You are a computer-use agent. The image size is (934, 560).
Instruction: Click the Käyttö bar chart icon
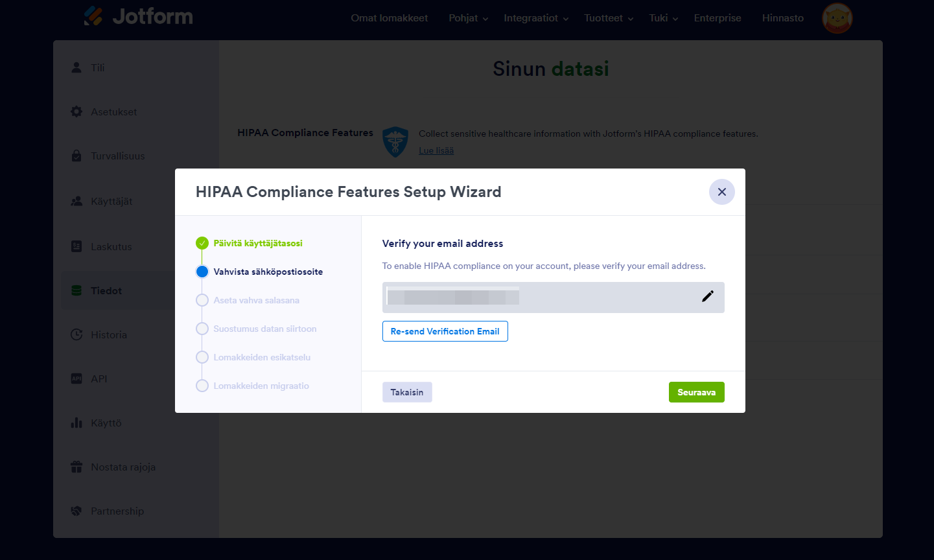(x=76, y=423)
